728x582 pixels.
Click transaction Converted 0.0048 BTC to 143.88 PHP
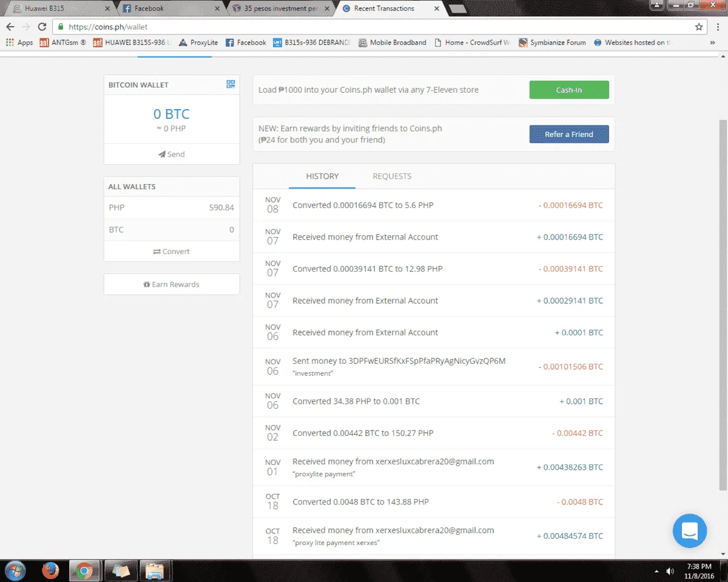click(434, 501)
